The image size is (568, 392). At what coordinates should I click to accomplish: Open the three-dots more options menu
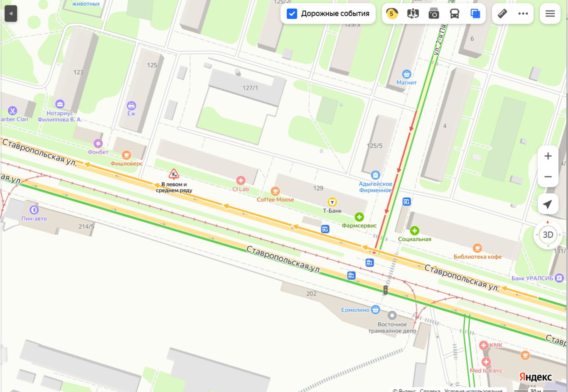point(523,14)
